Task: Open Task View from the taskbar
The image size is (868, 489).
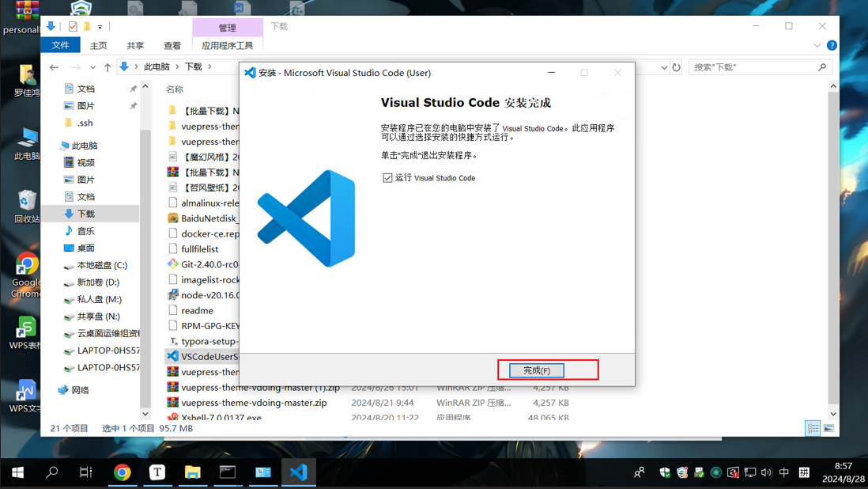Action: 86,472
